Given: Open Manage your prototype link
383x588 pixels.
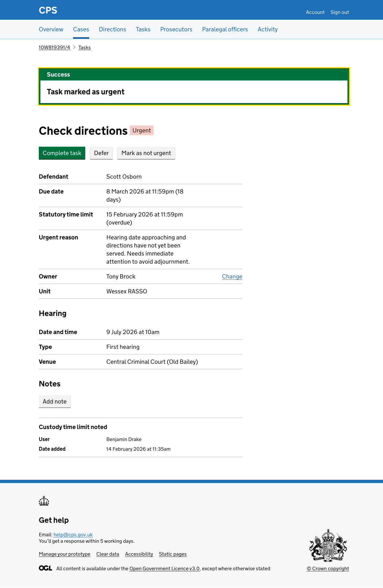Looking at the screenshot, I should click(65, 554).
